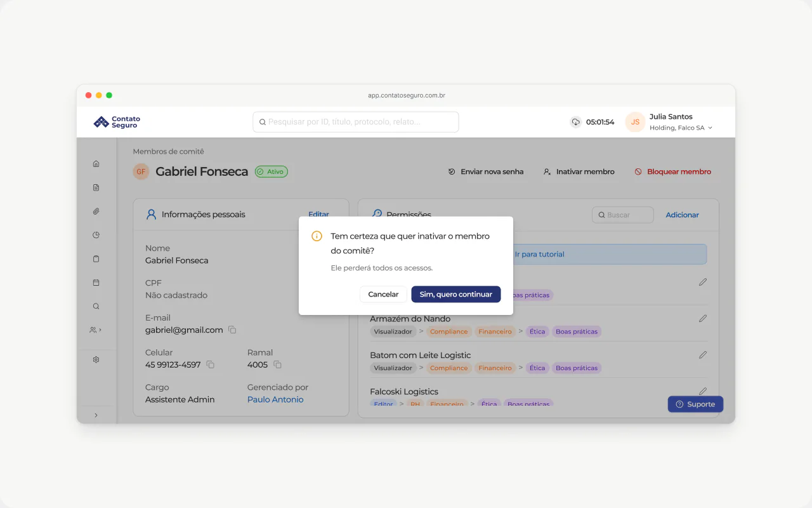Open the settings gear in the sidebar

point(96,359)
